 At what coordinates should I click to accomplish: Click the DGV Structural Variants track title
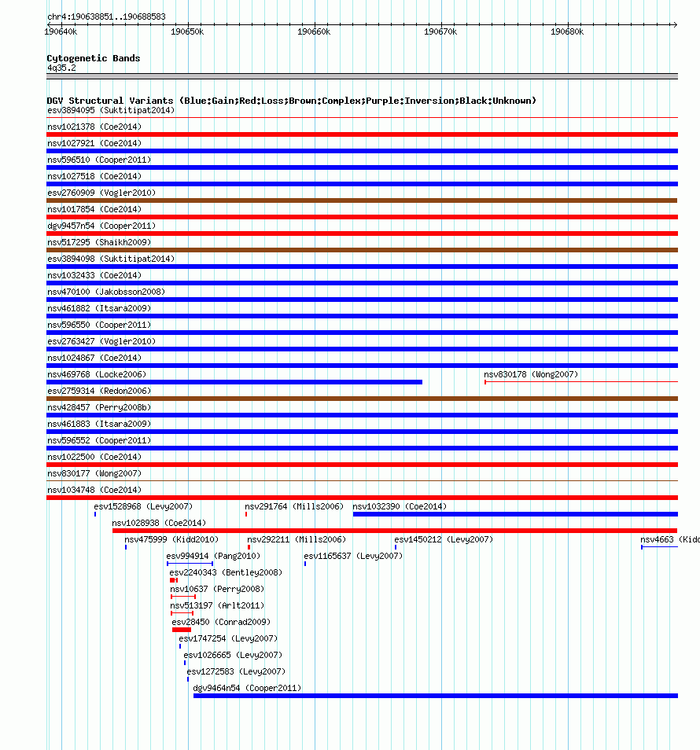tap(291, 101)
